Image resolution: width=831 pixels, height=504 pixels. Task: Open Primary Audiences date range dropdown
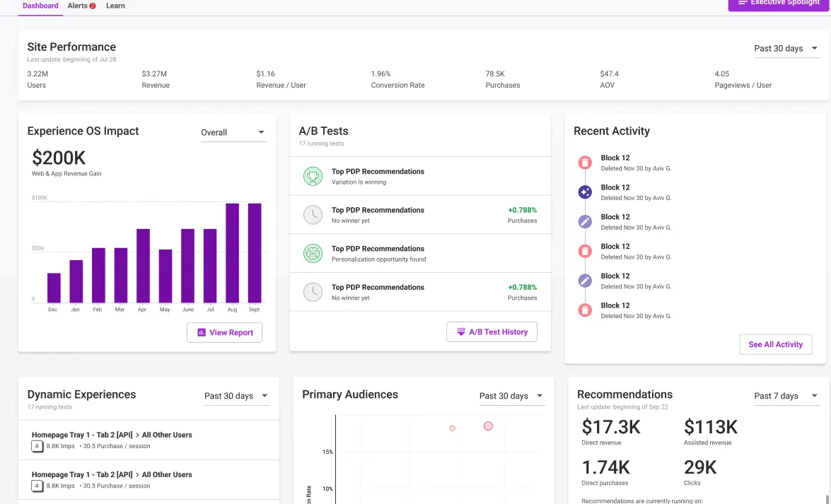pos(511,396)
